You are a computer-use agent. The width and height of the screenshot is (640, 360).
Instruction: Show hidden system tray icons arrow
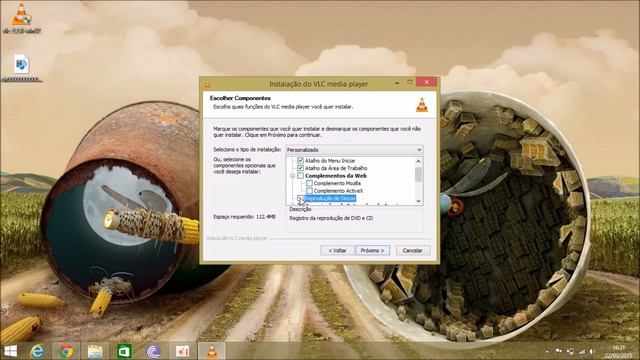click(x=547, y=351)
